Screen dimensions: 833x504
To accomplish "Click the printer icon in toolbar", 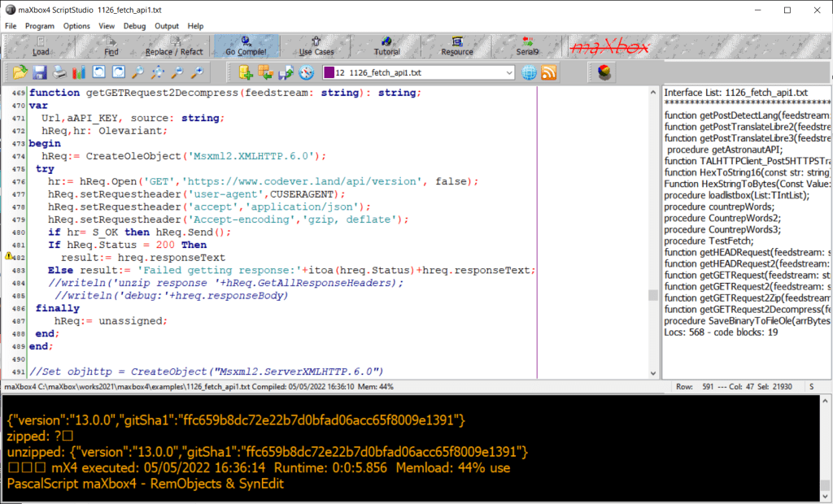I will point(59,73).
